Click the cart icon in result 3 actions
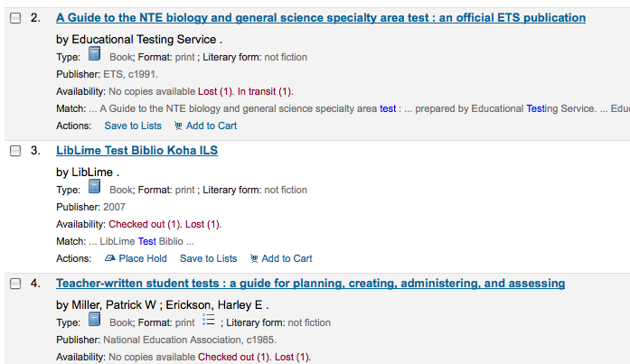 click(253, 258)
